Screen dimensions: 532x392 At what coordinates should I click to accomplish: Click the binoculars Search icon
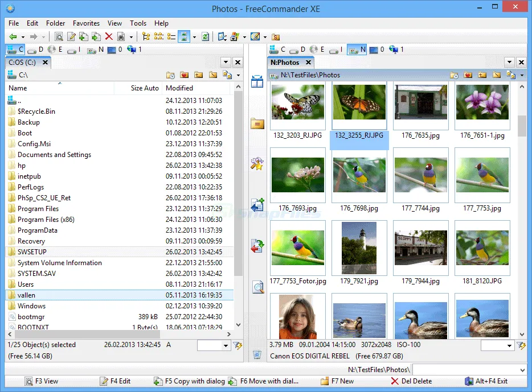pos(121,36)
